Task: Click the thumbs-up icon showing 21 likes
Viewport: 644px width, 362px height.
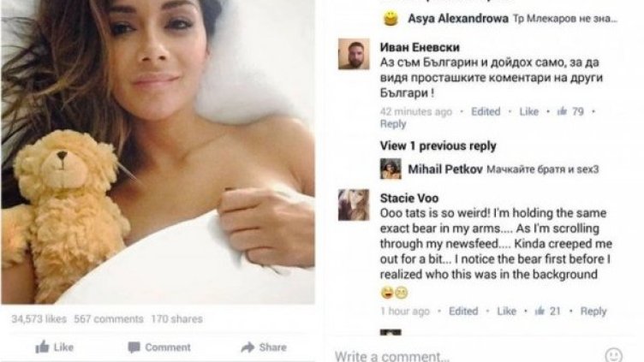Action: (x=540, y=311)
